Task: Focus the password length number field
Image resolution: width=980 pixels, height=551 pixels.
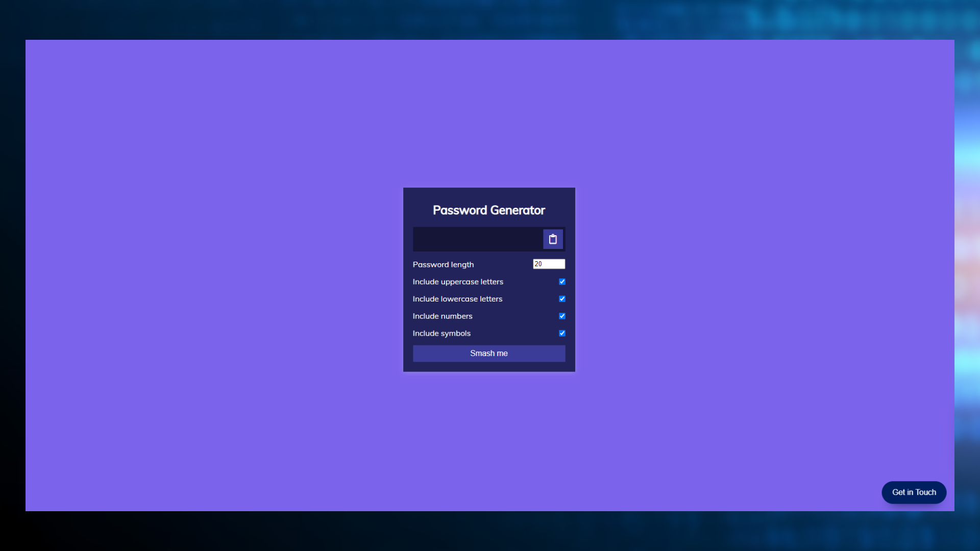Action: pos(549,264)
